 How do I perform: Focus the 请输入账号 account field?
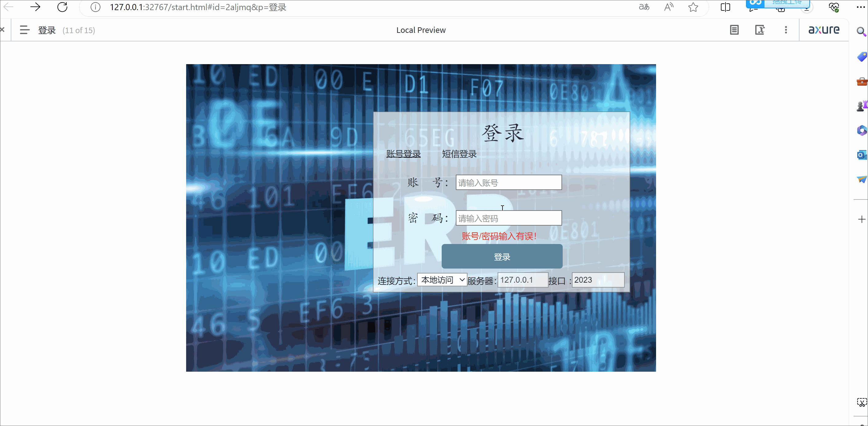pos(508,183)
